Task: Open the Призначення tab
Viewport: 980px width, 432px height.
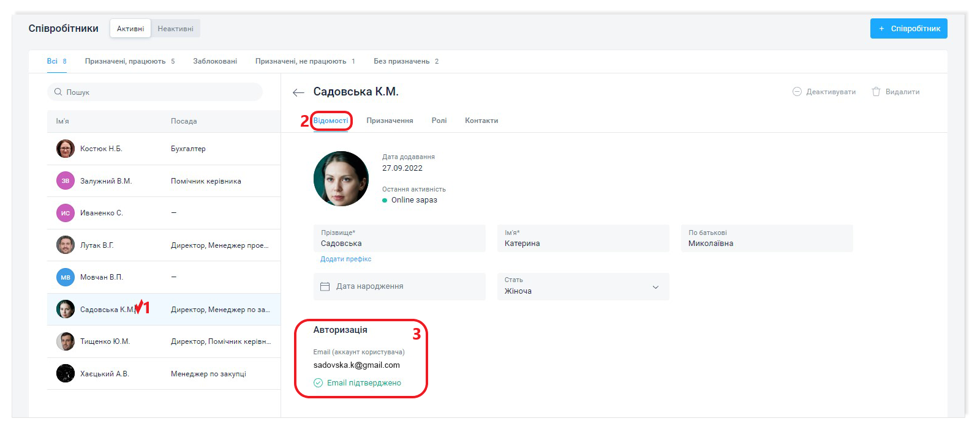Action: coord(390,121)
